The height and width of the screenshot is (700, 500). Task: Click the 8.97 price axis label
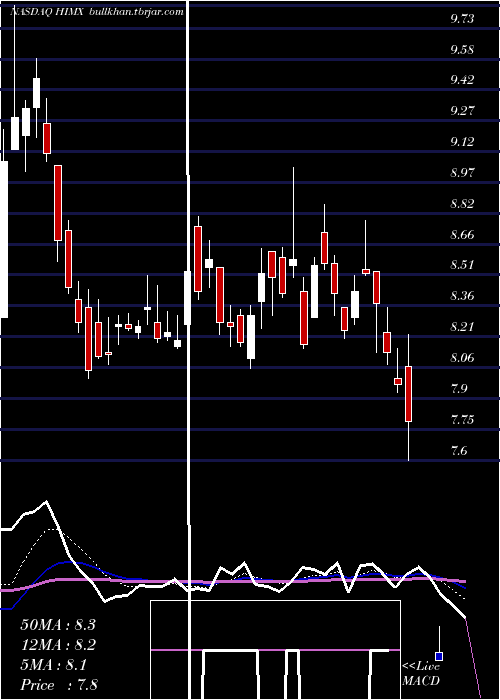(462, 172)
